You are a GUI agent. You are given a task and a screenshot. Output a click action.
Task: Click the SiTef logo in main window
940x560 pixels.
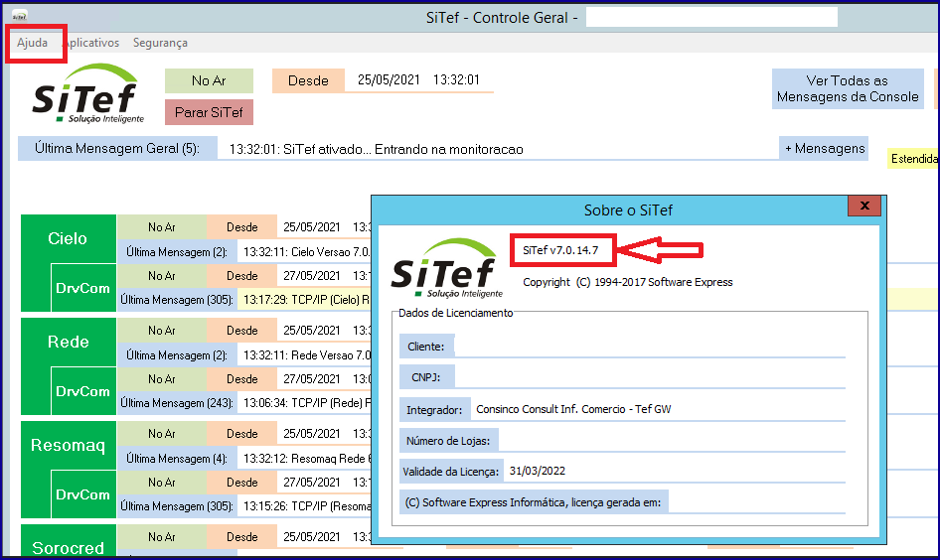(87, 94)
